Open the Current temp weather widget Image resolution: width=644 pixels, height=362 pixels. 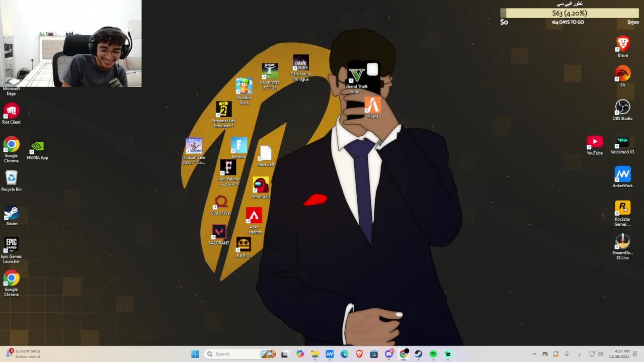[24, 354]
